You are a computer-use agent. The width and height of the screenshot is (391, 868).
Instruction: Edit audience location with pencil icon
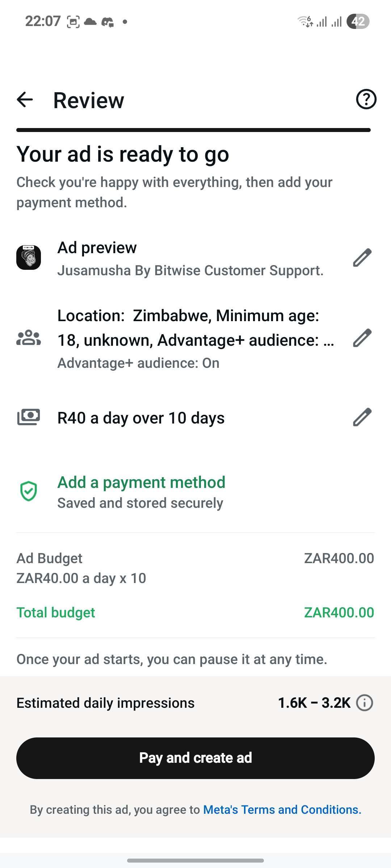point(362,338)
